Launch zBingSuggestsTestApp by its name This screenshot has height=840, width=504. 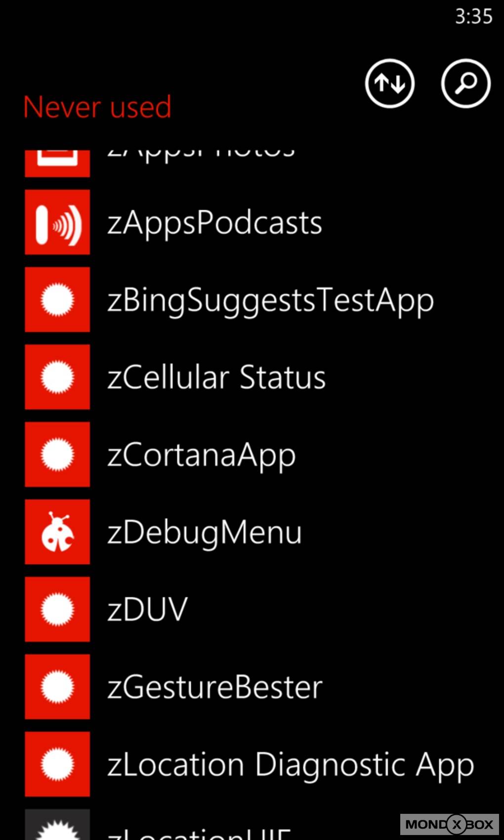270,300
